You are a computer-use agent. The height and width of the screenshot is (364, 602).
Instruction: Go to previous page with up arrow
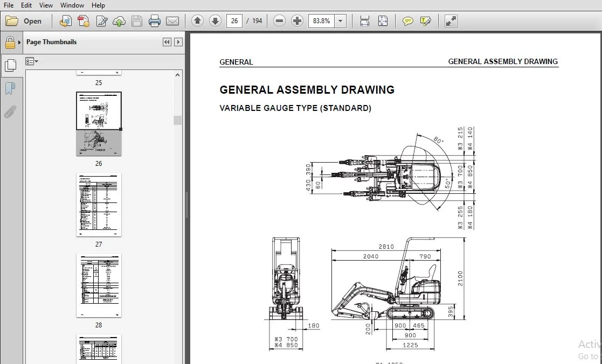pyautogui.click(x=197, y=20)
